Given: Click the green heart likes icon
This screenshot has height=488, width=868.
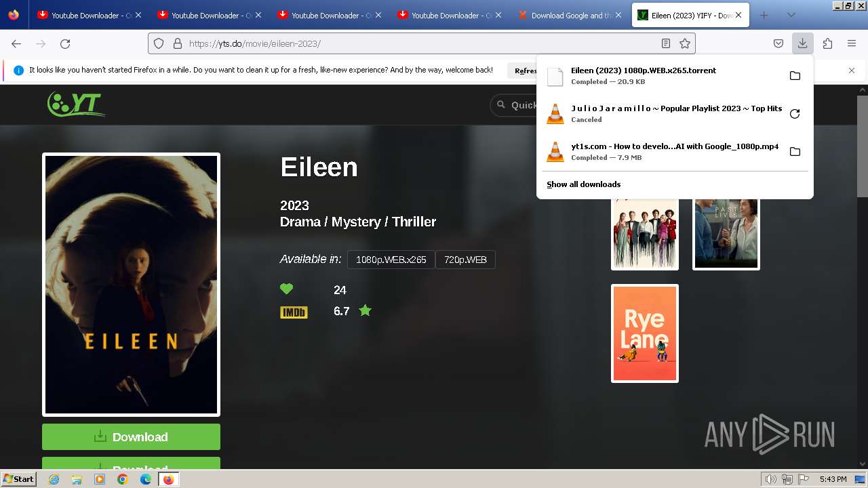Looking at the screenshot, I should (x=287, y=289).
